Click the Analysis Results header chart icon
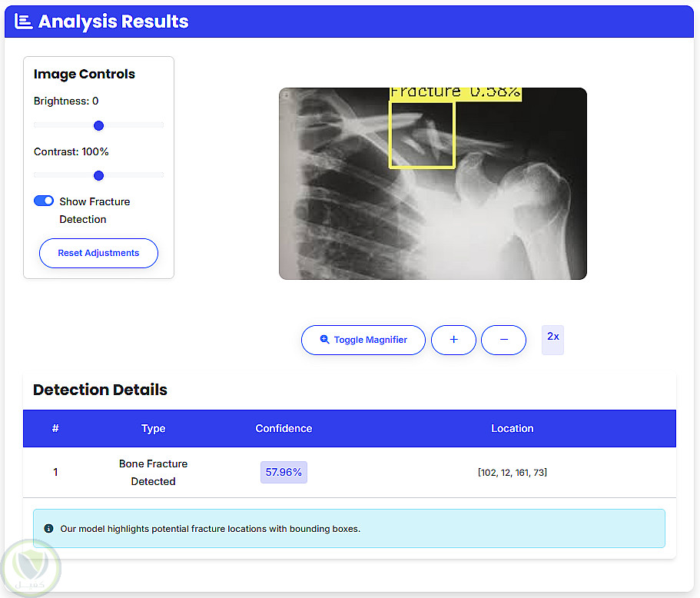This screenshot has height=598, width=700. coord(24,22)
